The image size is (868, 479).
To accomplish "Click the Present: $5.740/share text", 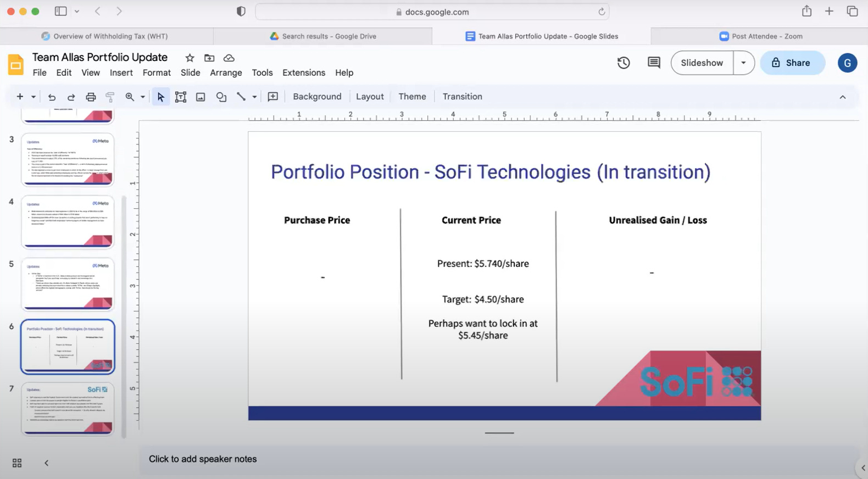I will coord(483,264).
